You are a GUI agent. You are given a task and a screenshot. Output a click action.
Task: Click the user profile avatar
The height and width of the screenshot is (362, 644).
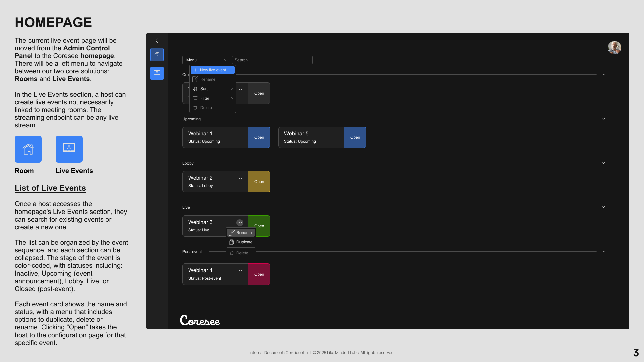(614, 48)
